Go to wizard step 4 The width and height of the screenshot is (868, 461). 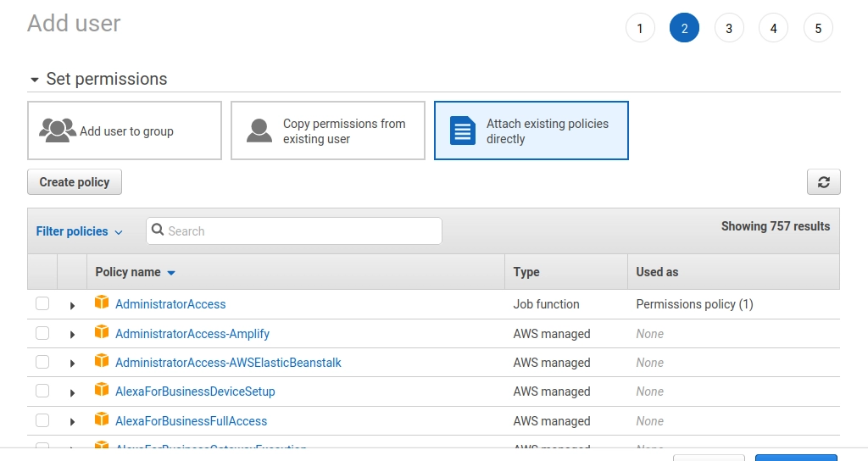773,28
